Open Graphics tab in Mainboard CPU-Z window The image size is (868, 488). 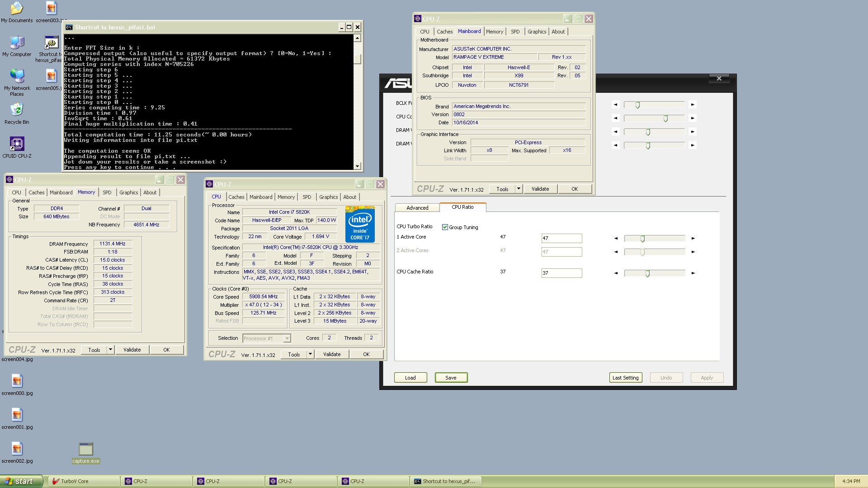point(537,32)
